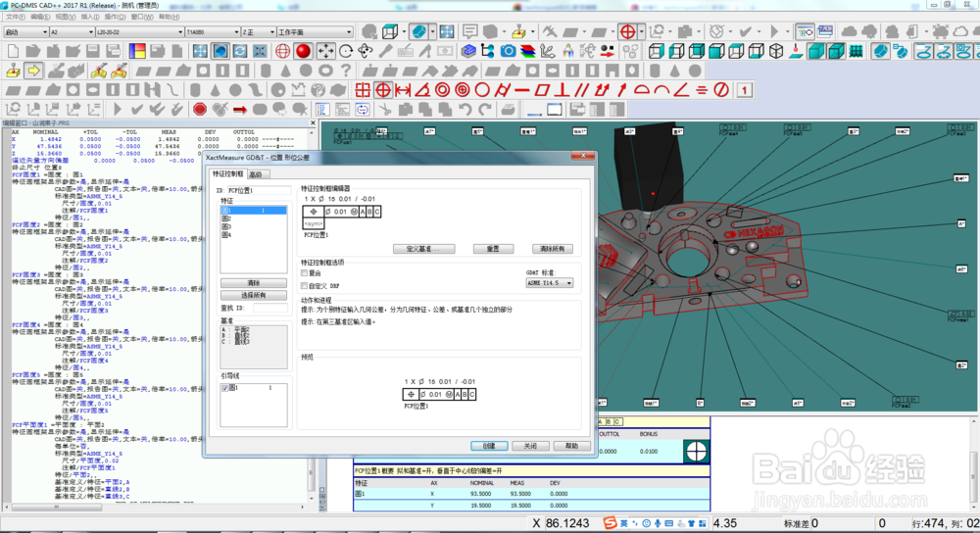Click the 定义基准 button
This screenshot has width=980, height=533.
point(423,249)
